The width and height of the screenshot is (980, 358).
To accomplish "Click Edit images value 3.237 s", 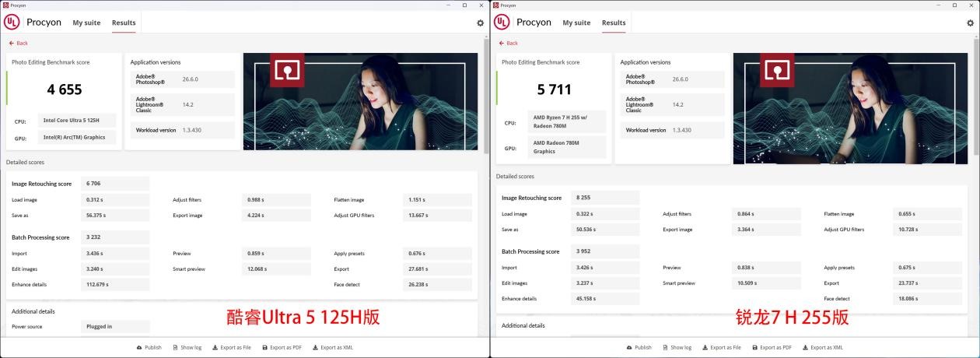I will point(605,283).
